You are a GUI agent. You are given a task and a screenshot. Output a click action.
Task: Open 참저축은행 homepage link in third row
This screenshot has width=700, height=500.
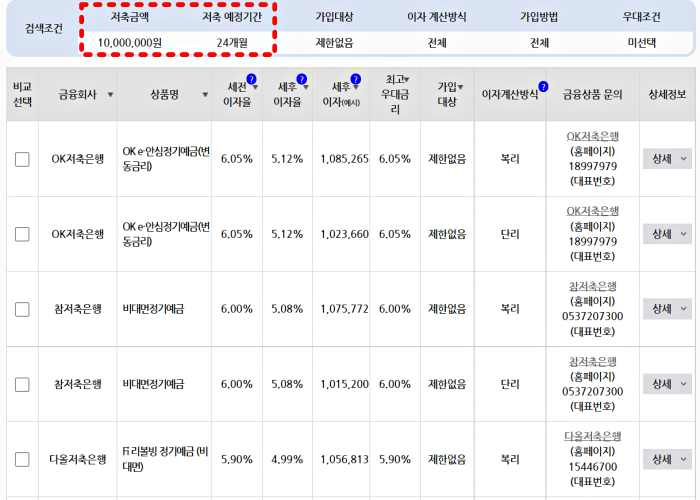(x=592, y=286)
